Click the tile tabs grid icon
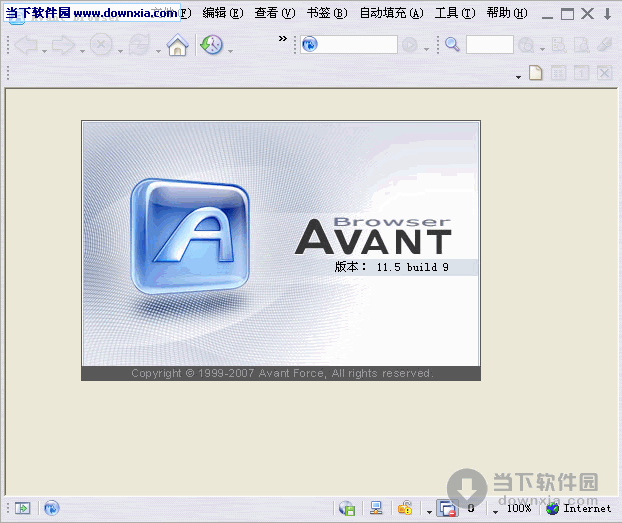Screen dimensions: 622x523 point(559,73)
